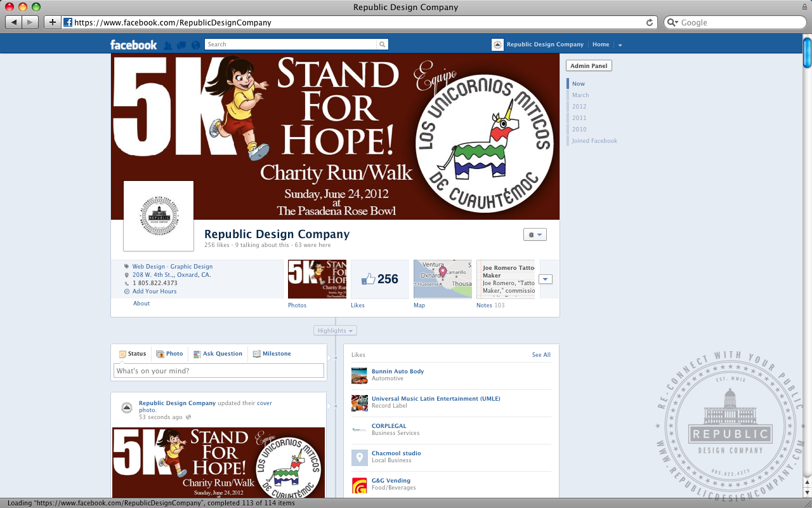Expand the page apps row arrow
The height and width of the screenshot is (508, 812).
coord(546,279)
